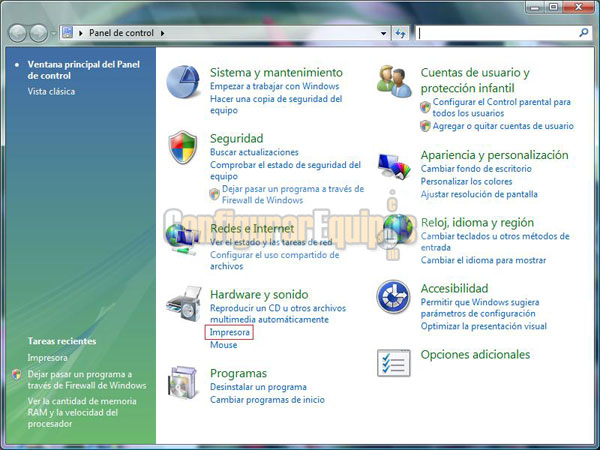Screen dimensions: 600x450
Task: Click Dejar pasar un programa link under Seguridad
Action: 293,194
